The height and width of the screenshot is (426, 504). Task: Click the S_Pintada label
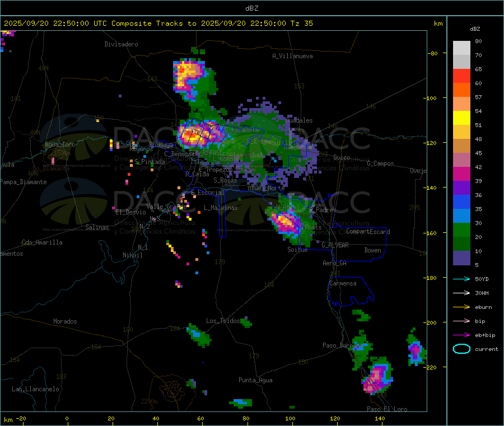pyautogui.click(x=150, y=162)
